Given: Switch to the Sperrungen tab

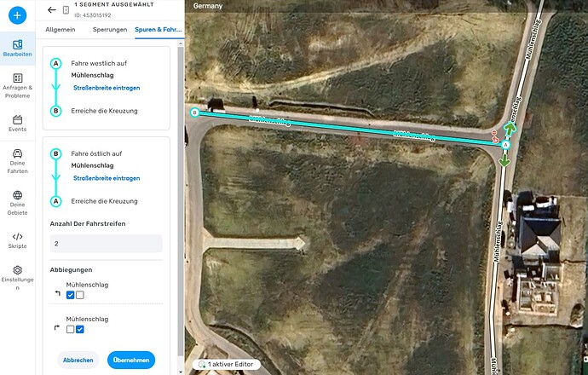Looking at the screenshot, I should tap(110, 30).
